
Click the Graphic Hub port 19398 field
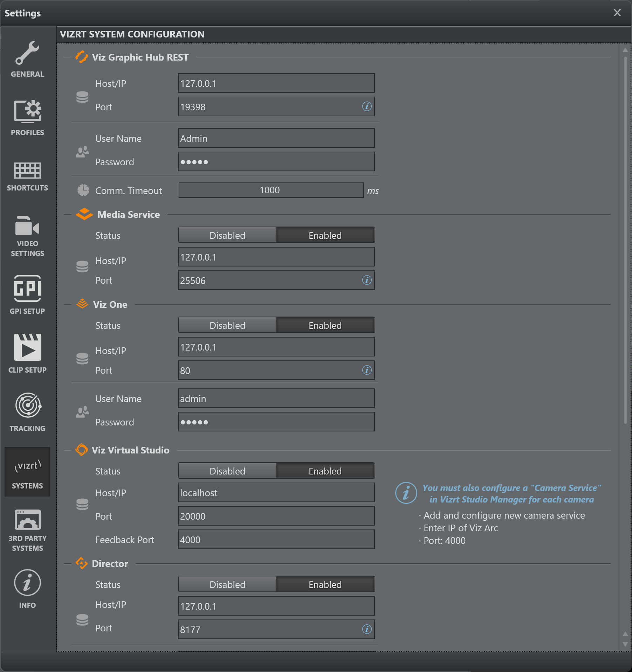tap(276, 106)
